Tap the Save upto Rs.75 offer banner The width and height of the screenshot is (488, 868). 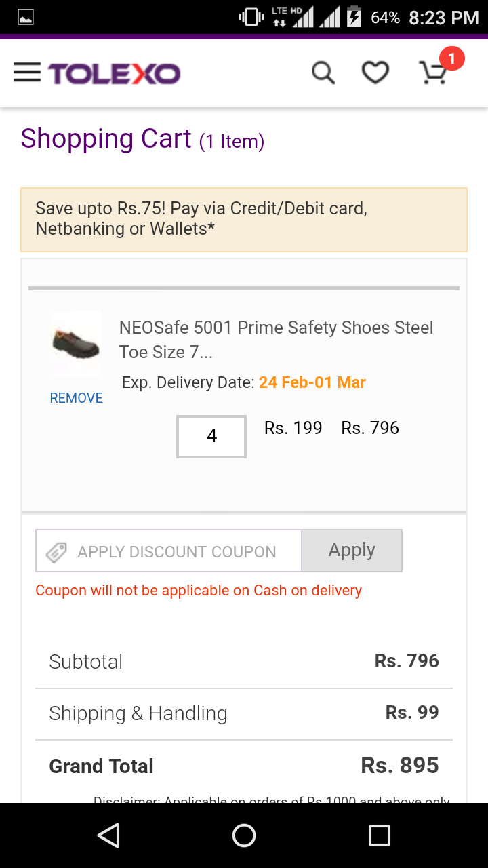tap(244, 219)
